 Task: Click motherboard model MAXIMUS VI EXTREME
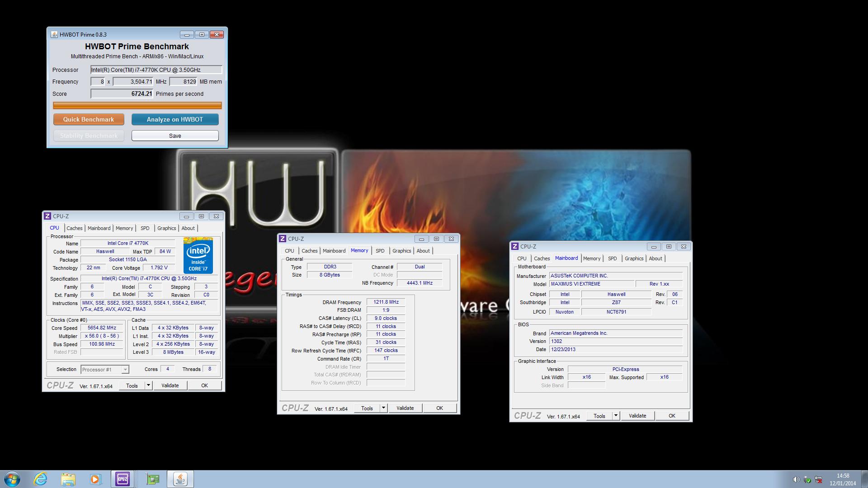[591, 284]
